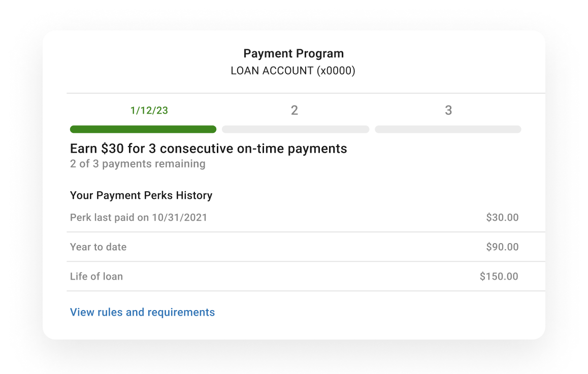Click the masked account number x0000
Viewport: 588px width, 374px height.
pyautogui.click(x=336, y=71)
